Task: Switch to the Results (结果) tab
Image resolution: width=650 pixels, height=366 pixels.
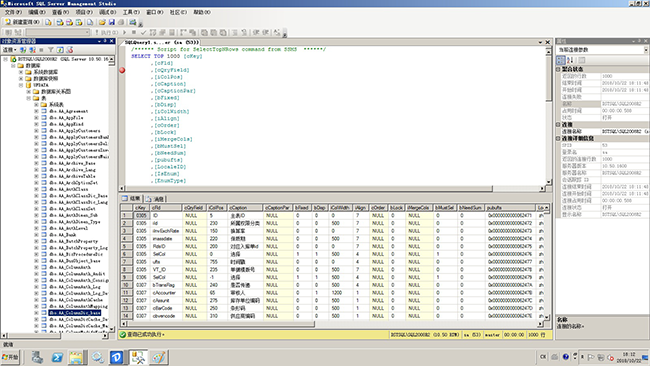Action: click(x=131, y=199)
